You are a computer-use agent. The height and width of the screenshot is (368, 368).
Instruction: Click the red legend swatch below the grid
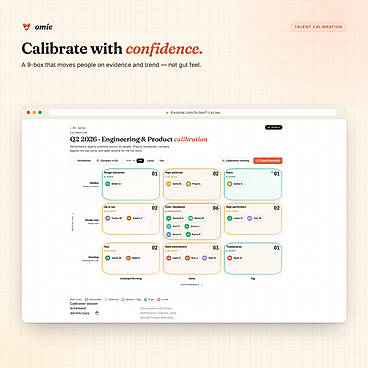point(87,300)
